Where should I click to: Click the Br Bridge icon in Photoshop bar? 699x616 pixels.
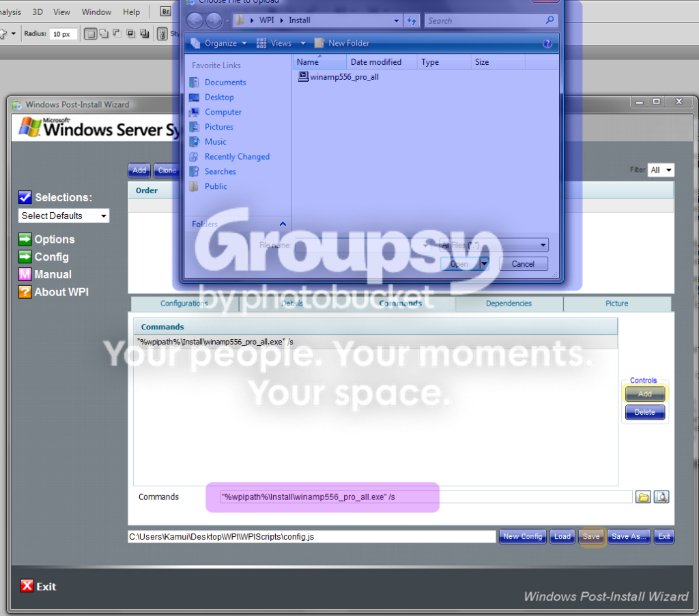tap(165, 12)
